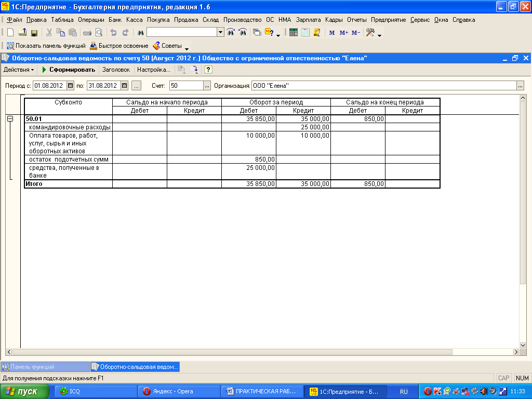Click the Calculator icon in toolbar
The width and height of the screenshot is (532, 399).
pyautogui.click(x=294, y=33)
